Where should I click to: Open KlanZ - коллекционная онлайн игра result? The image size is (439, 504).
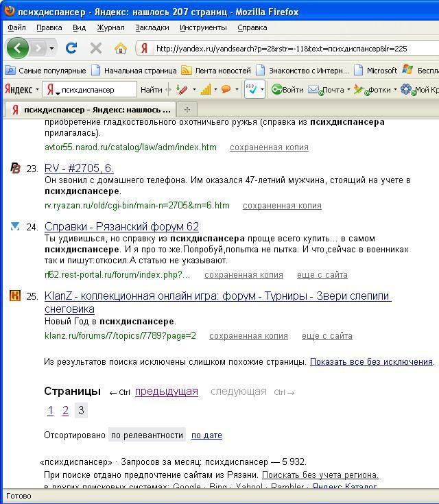click(x=217, y=302)
